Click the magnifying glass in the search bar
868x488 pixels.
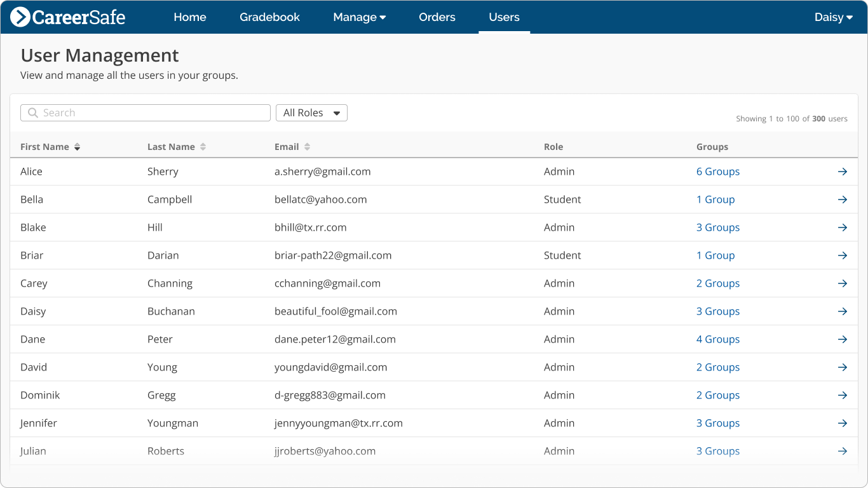click(x=32, y=112)
